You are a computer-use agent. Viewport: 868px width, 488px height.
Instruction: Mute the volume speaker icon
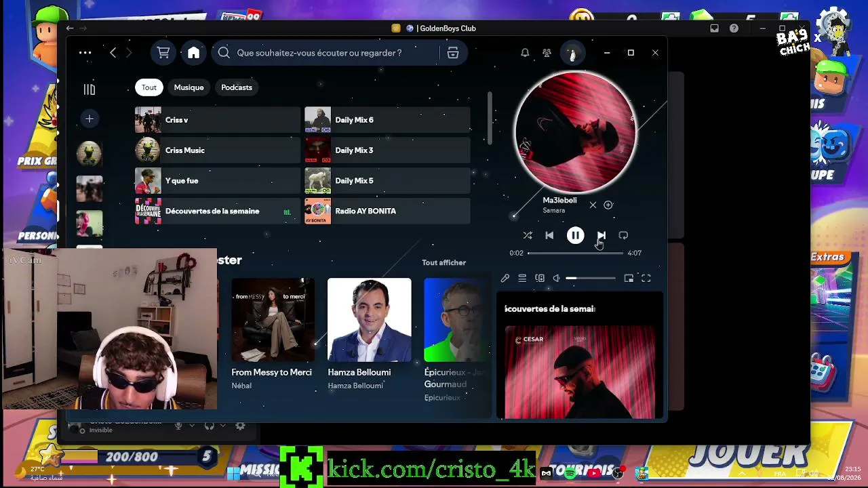pyautogui.click(x=557, y=278)
